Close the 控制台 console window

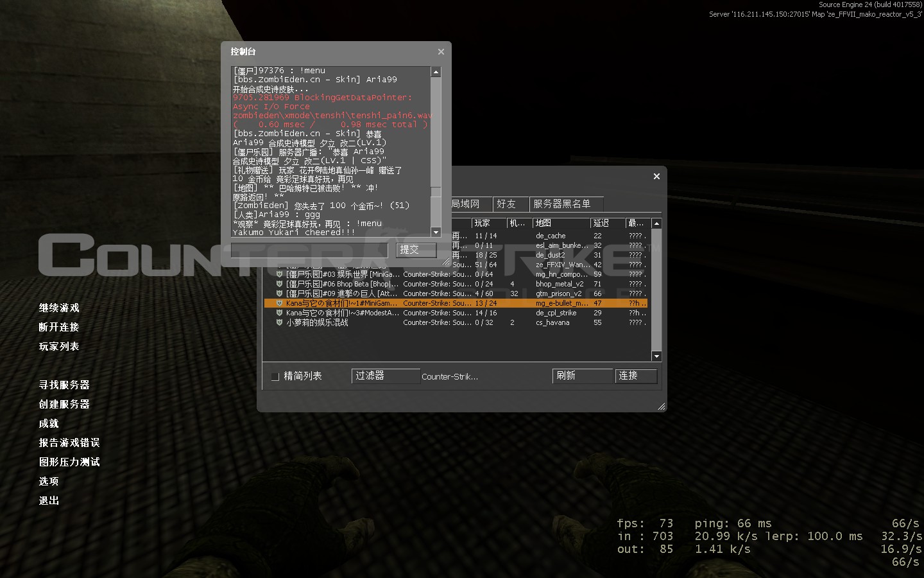(x=441, y=51)
